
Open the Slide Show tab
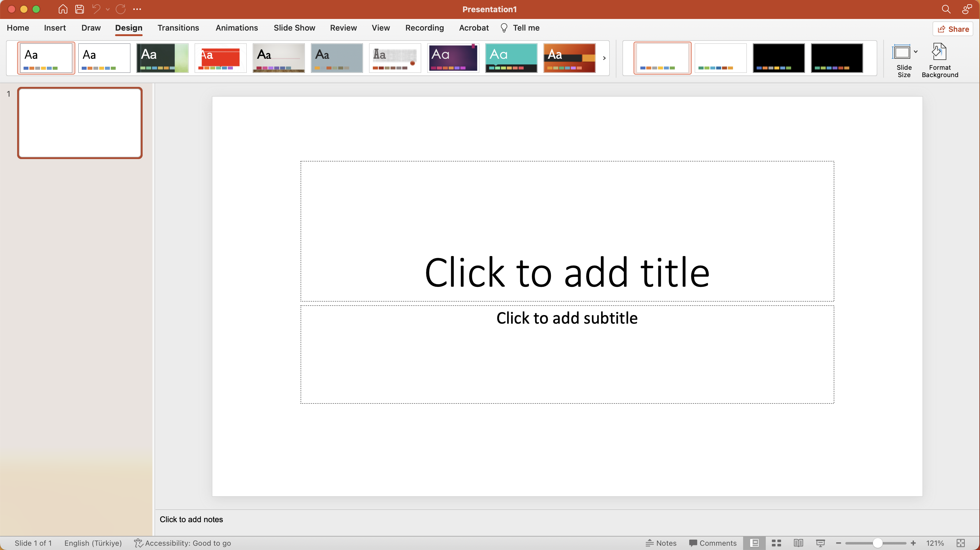click(x=294, y=28)
